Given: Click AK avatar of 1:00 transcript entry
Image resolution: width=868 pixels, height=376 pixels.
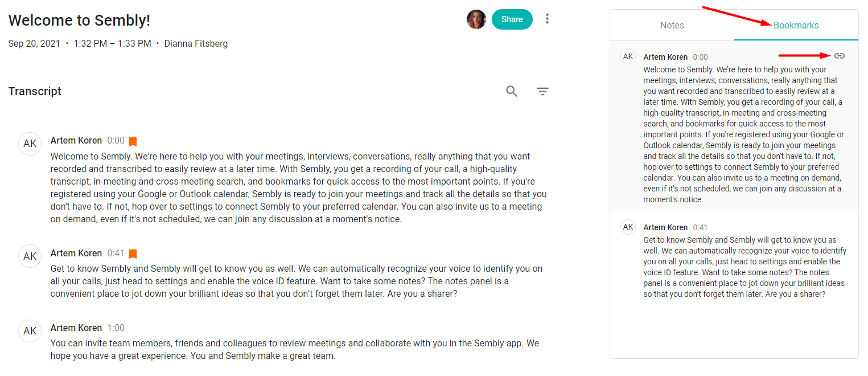Looking at the screenshot, I should click(30, 331).
